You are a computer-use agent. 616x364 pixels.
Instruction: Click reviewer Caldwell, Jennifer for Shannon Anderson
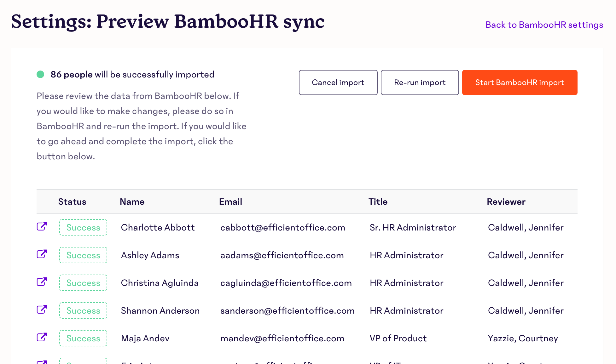coord(526,310)
